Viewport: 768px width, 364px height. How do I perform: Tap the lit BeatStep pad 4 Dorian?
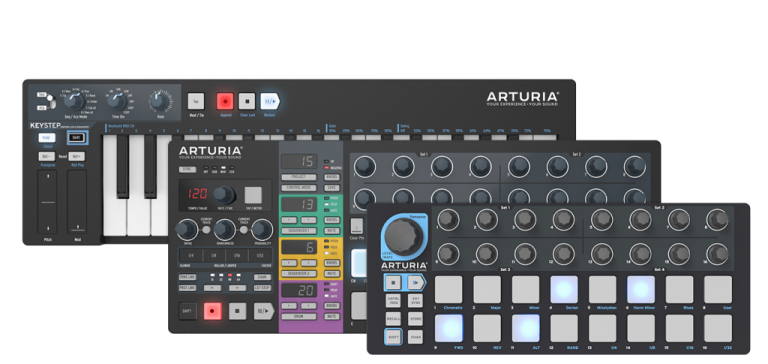564,290
